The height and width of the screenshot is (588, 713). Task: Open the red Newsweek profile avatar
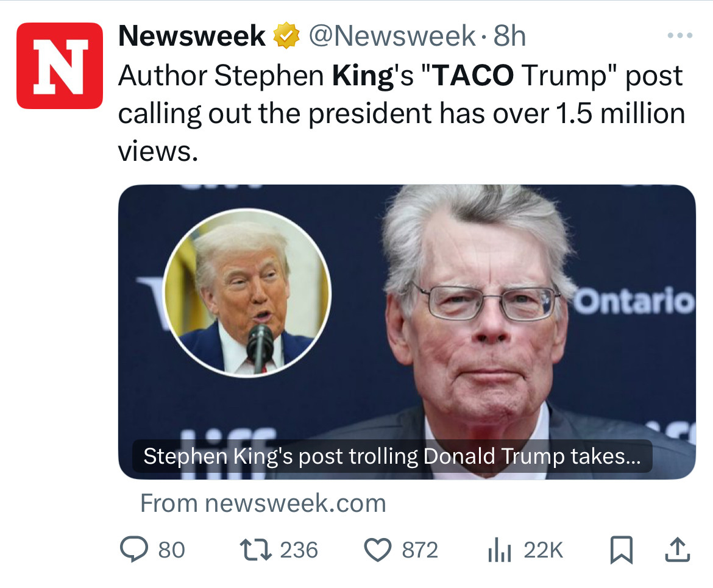tap(60, 65)
